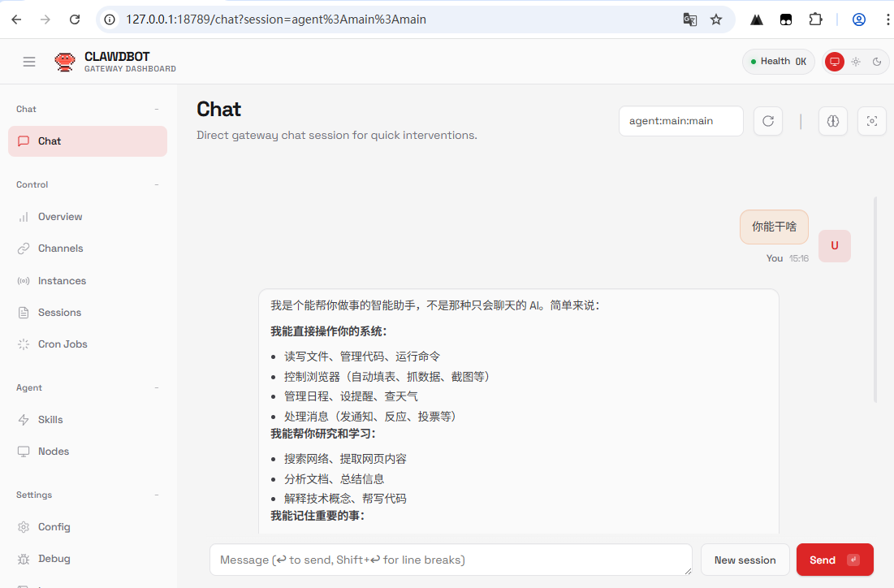Switch to system theme monitor icon
Image resolution: width=894 pixels, height=588 pixels.
(834, 62)
